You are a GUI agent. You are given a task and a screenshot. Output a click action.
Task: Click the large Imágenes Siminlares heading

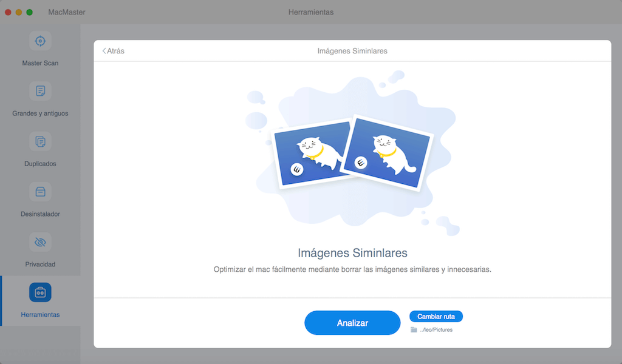coord(352,253)
